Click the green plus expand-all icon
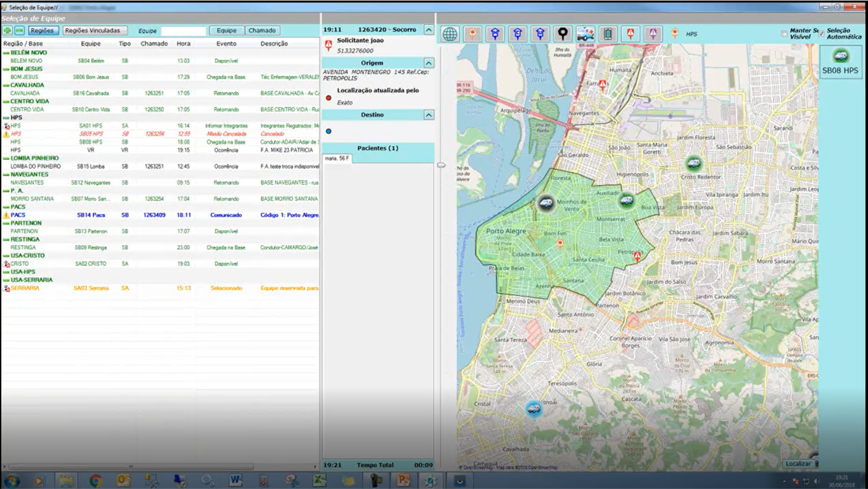The width and height of the screenshot is (868, 489). click(7, 30)
